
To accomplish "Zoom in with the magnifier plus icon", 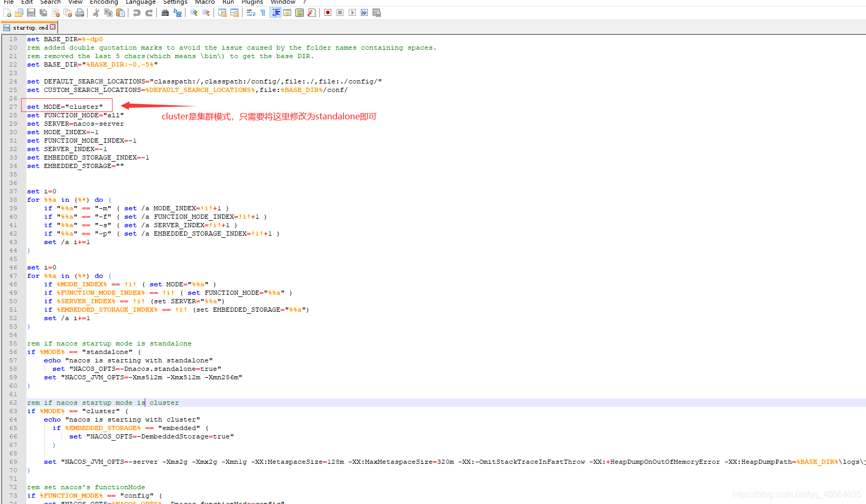I will 194,13.
